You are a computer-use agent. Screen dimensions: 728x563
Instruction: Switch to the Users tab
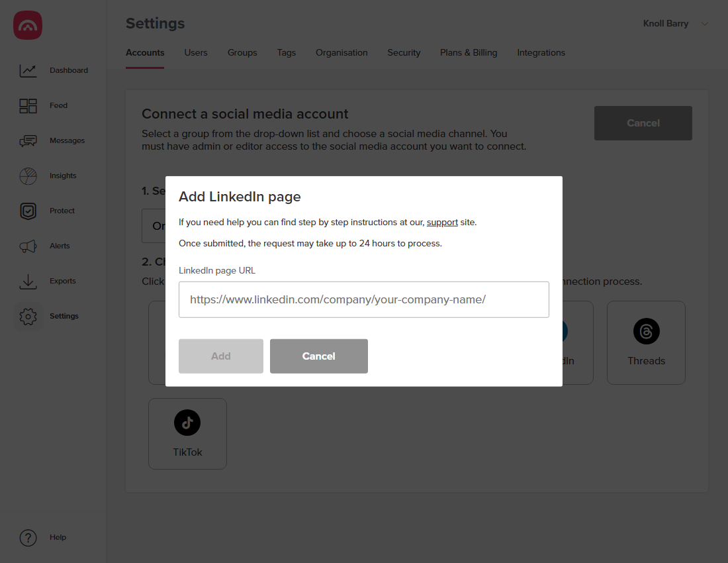[x=196, y=52]
